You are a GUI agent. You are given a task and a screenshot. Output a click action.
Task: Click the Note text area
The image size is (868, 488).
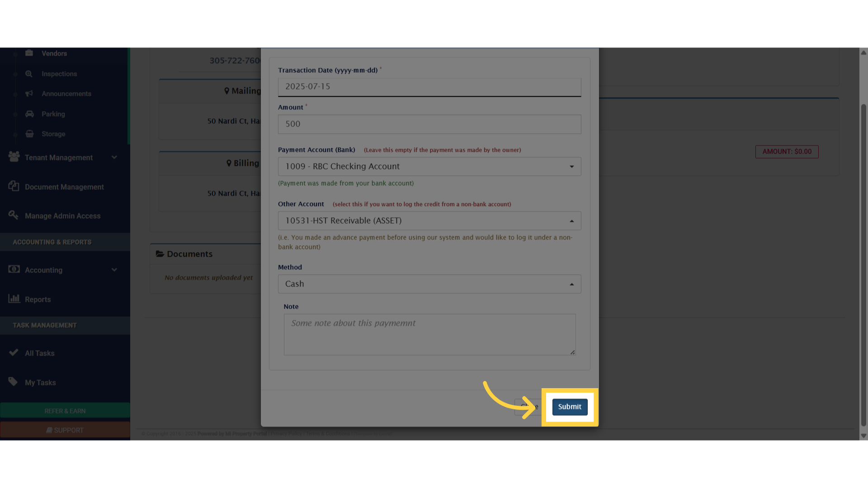(429, 335)
